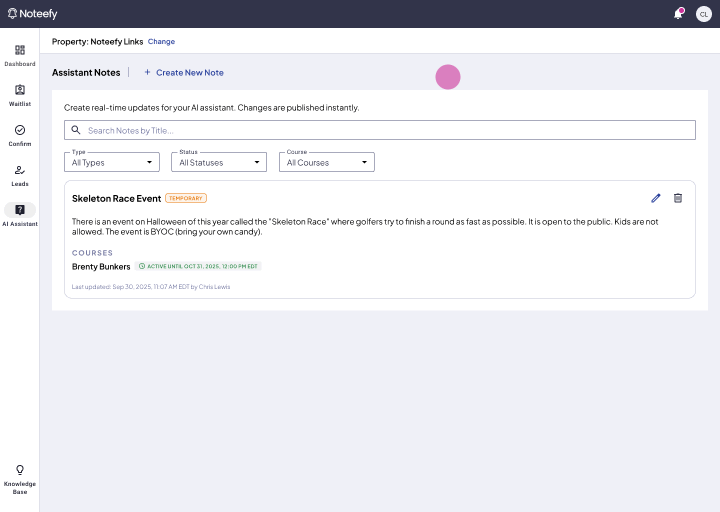Click the Search Notes by Title field
720x512 pixels.
380,130
